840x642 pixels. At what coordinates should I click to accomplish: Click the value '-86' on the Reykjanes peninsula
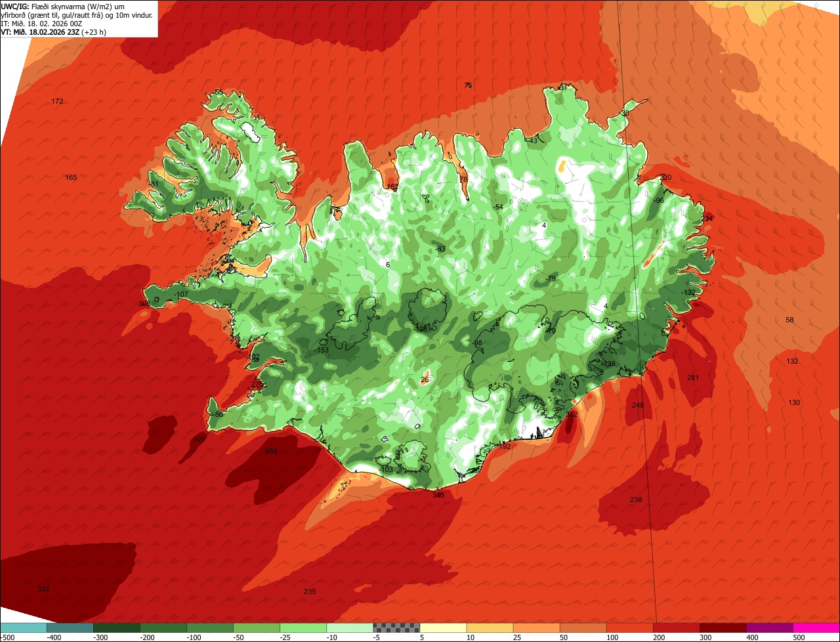(x=217, y=414)
